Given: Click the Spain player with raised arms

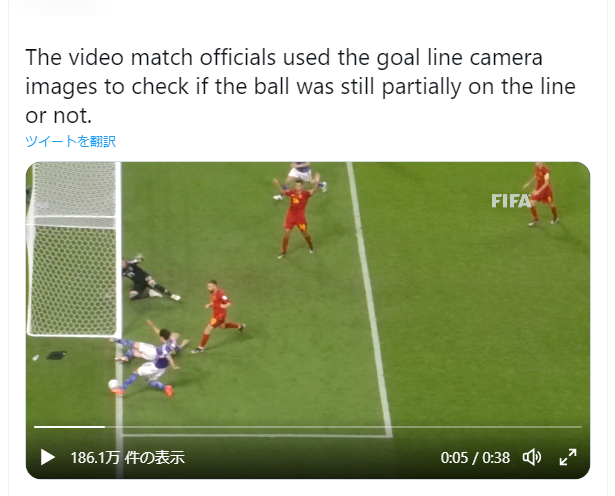Looking at the screenshot, I should [297, 216].
